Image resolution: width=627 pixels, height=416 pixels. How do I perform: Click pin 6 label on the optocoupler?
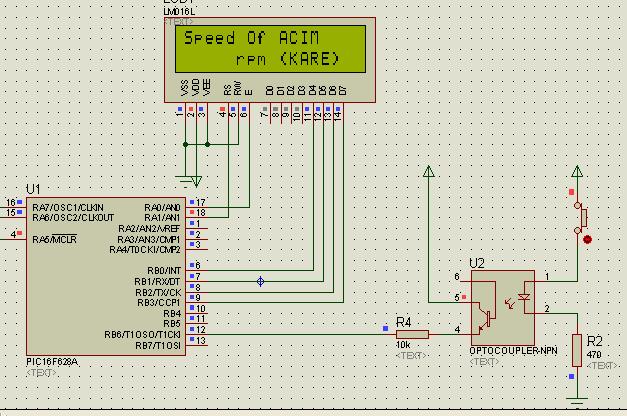point(457,277)
